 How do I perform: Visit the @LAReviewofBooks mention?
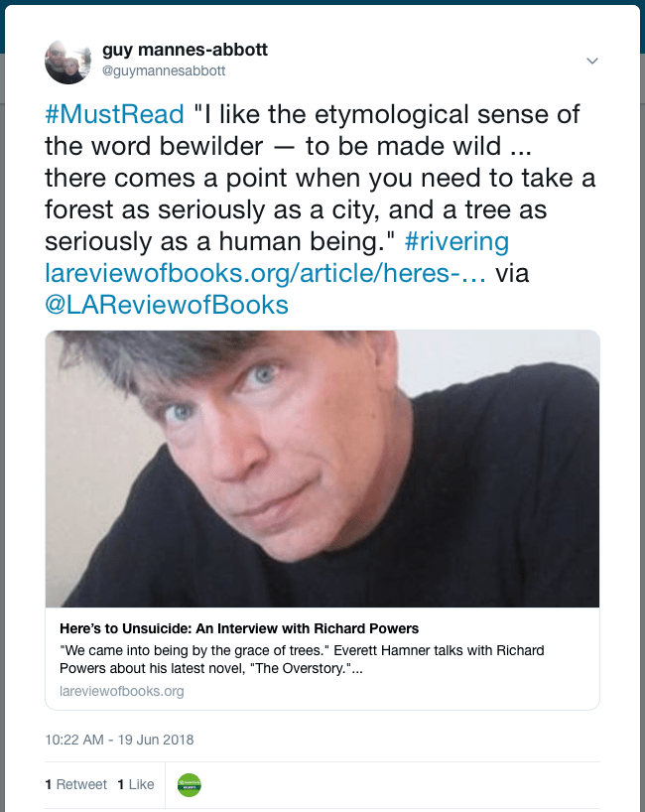tap(167, 304)
